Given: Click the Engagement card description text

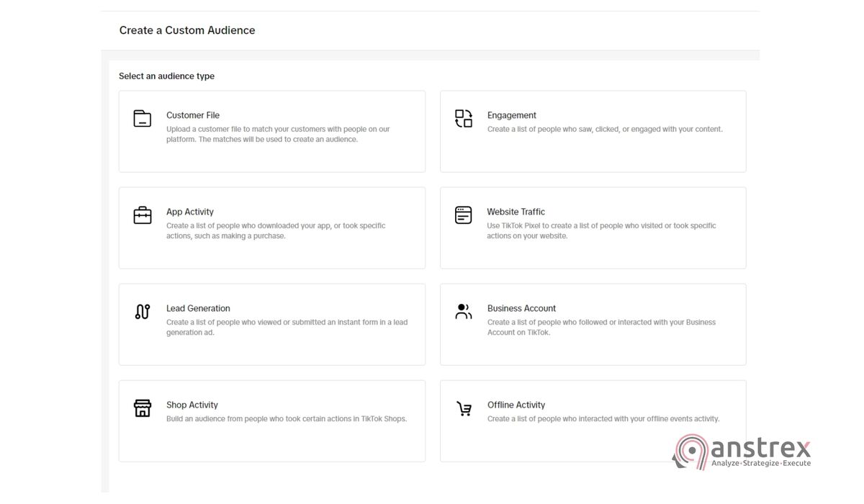Looking at the screenshot, I should [x=605, y=128].
